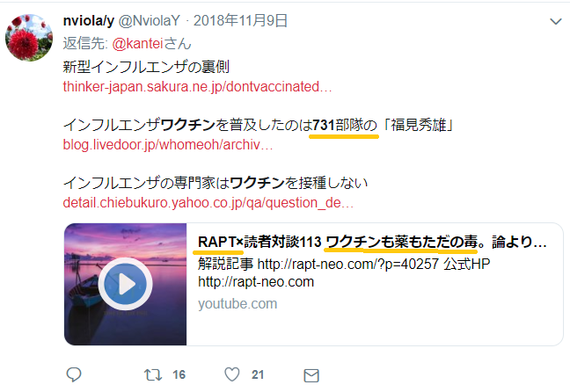The height and width of the screenshot is (392, 570).
Task: Open the card description with rapt-neo.com URL
Action: click(344, 272)
